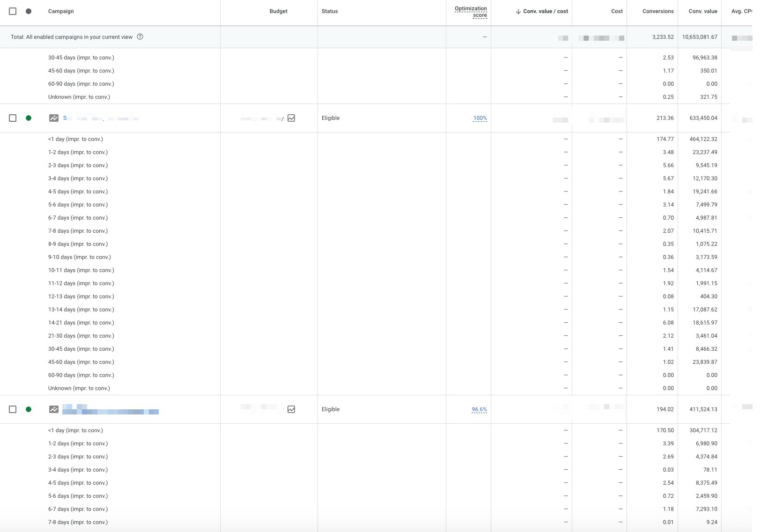Open the 96.6% optimization score link
Screen dimensions: 768x532
click(479, 409)
